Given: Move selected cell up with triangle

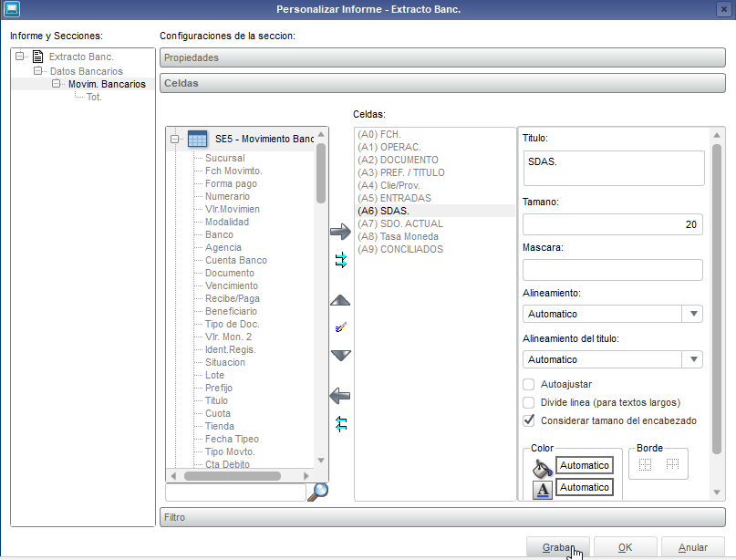Looking at the screenshot, I should click(x=340, y=300).
